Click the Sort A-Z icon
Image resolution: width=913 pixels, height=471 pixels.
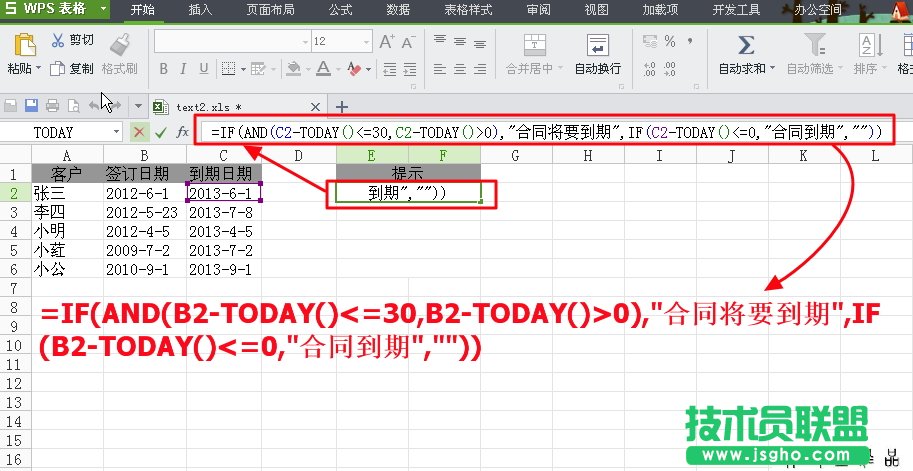coord(871,45)
